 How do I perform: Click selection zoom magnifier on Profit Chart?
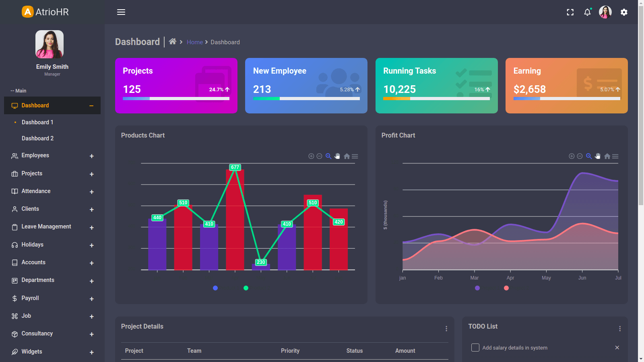589,156
